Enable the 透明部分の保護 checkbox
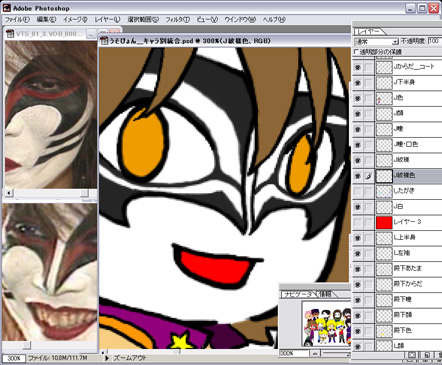442x365 pixels. [x=356, y=52]
